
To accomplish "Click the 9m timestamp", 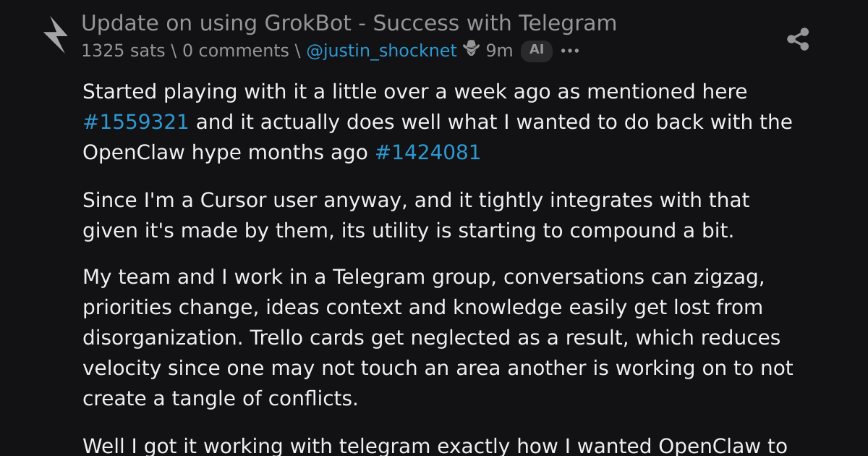I will pos(499,51).
